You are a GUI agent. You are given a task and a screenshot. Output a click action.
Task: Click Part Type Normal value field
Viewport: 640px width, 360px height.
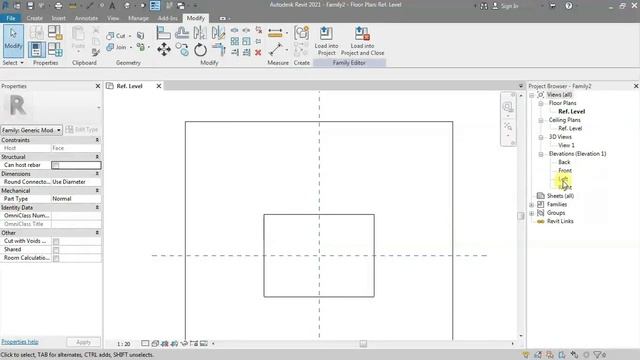[x=76, y=199]
